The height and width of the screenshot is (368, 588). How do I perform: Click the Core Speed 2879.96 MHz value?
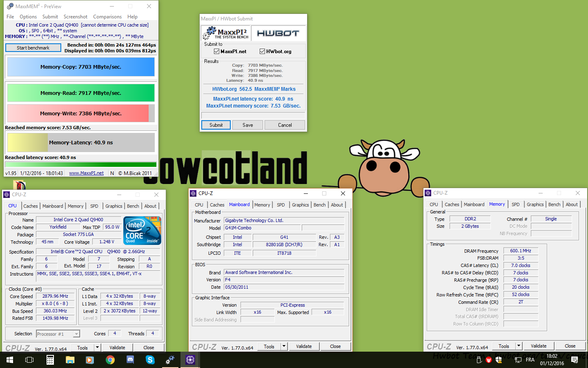point(55,296)
